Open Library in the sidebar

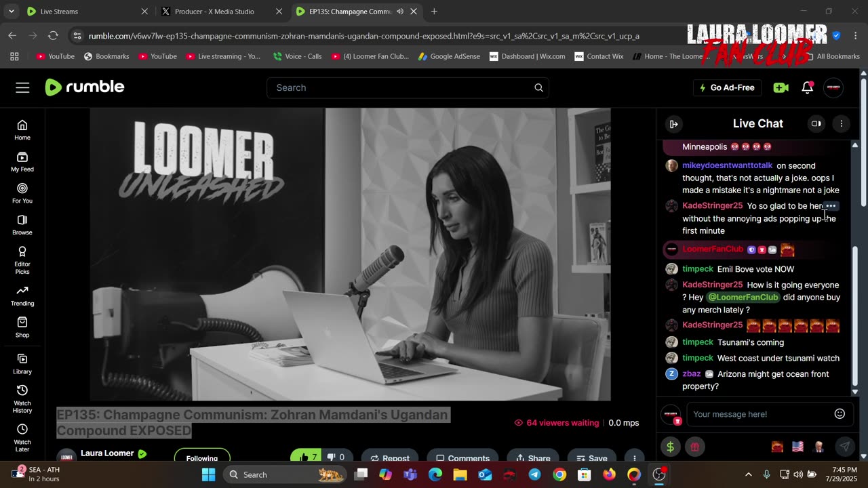click(22, 364)
